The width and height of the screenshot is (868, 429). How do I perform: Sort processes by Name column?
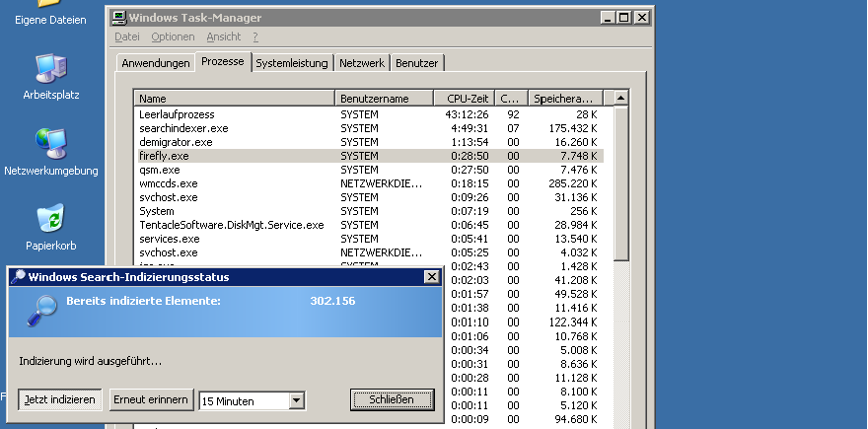235,99
